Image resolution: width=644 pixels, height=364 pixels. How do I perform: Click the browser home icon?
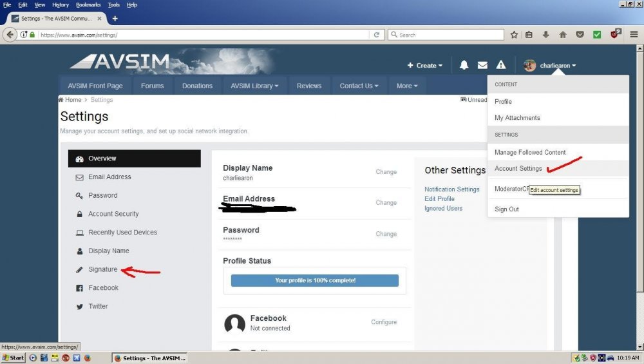563,35
